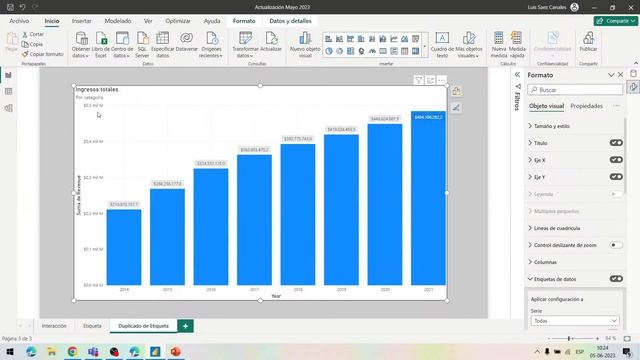Switch to Propiedades tab in Formato pane

click(x=586, y=106)
